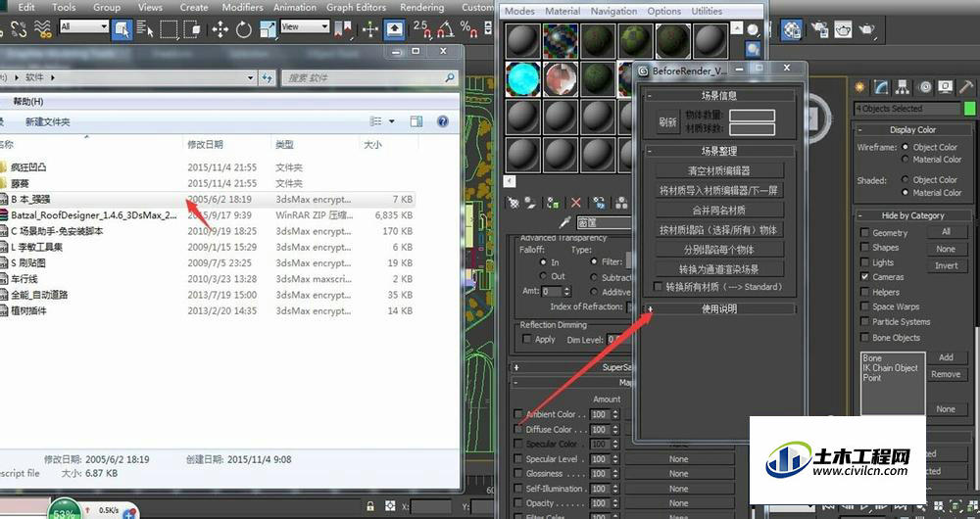Click the 合并同名材质 button
Screen dimensions: 980x519
[719, 210]
